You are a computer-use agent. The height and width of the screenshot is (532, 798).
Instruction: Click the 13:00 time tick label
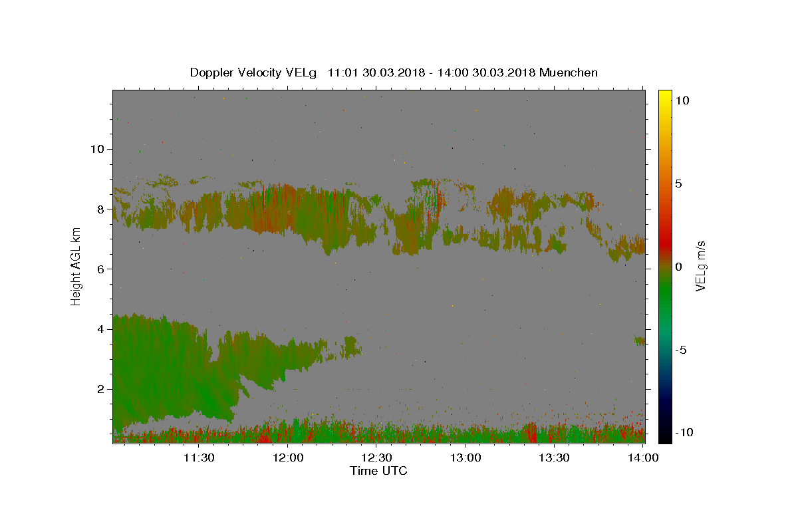(x=465, y=458)
